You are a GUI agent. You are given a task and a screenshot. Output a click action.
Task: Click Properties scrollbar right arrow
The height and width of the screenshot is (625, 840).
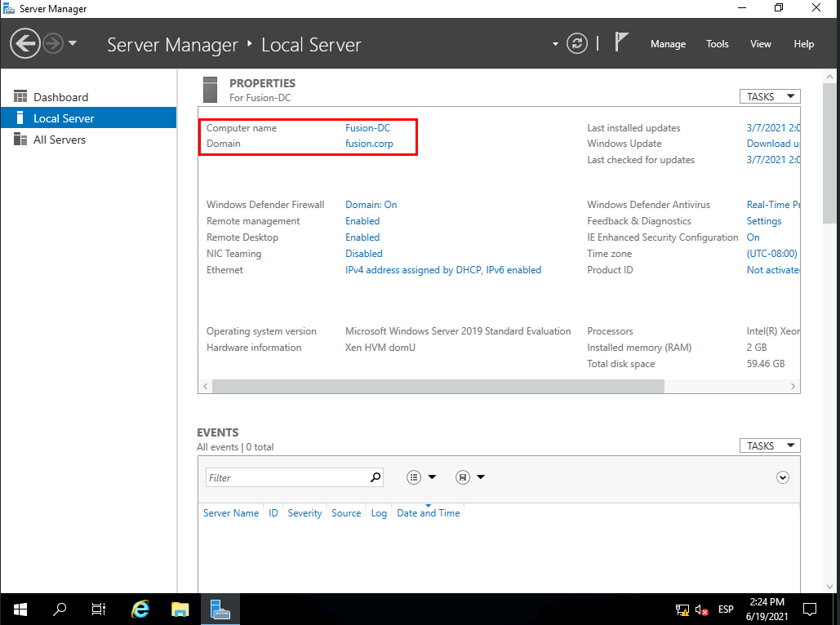click(793, 386)
